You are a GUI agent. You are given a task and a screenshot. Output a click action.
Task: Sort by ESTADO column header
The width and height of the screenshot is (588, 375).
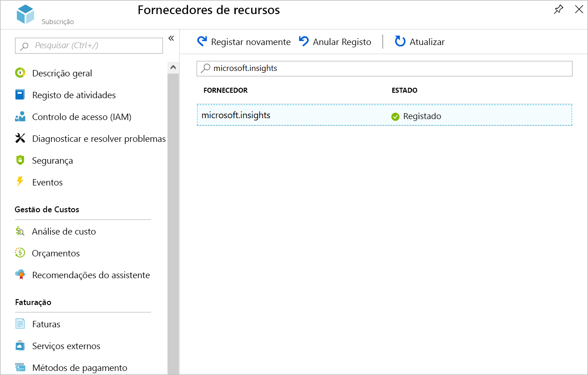click(x=405, y=90)
